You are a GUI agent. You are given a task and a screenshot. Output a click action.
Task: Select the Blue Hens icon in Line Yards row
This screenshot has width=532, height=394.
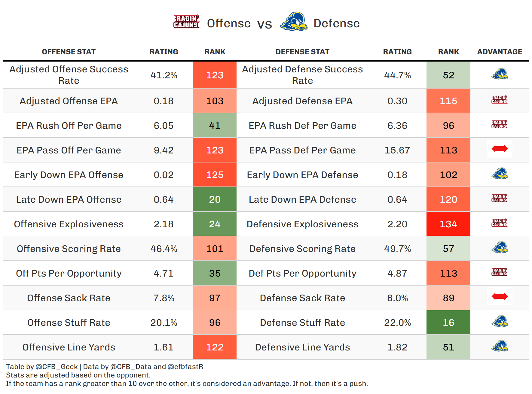(500, 346)
